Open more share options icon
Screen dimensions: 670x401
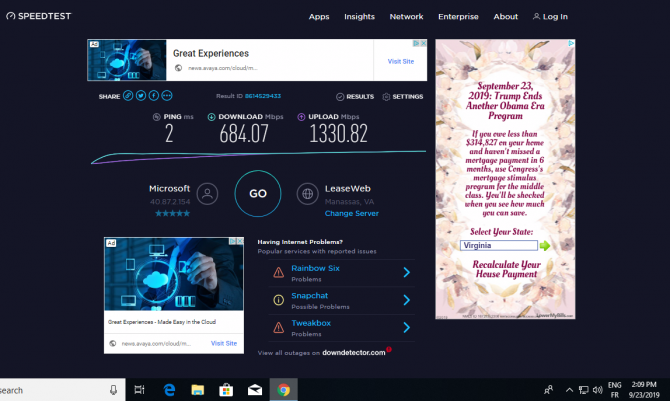point(167,96)
